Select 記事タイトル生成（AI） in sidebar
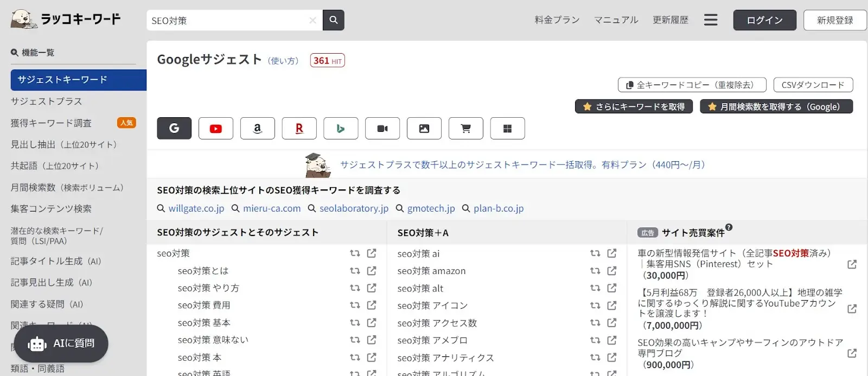Viewport: 868px width, 376px height. pos(56,261)
